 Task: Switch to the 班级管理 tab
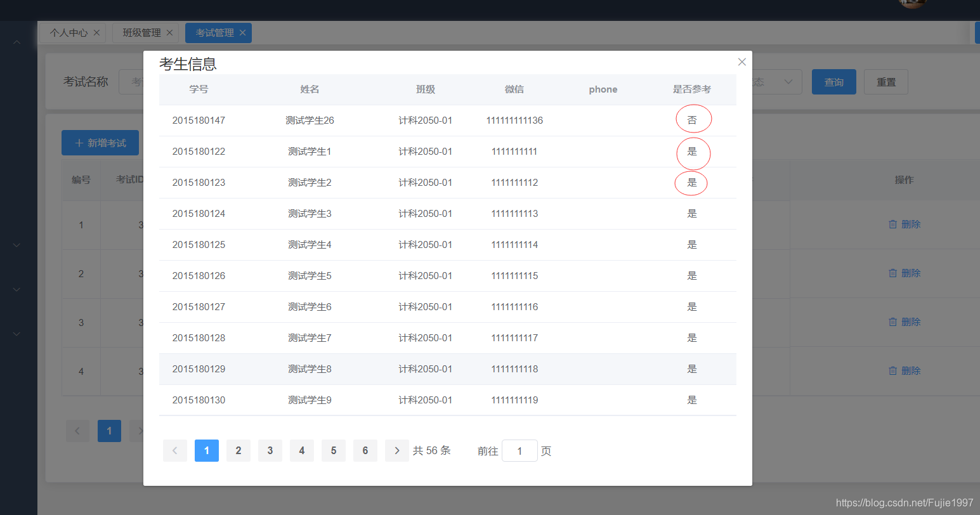tap(141, 32)
